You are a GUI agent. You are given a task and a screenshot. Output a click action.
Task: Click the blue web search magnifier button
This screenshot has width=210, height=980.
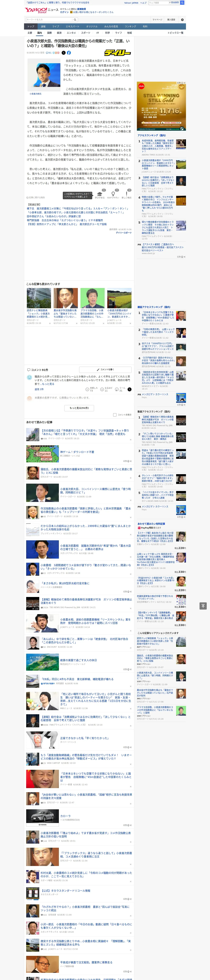[182, 3]
